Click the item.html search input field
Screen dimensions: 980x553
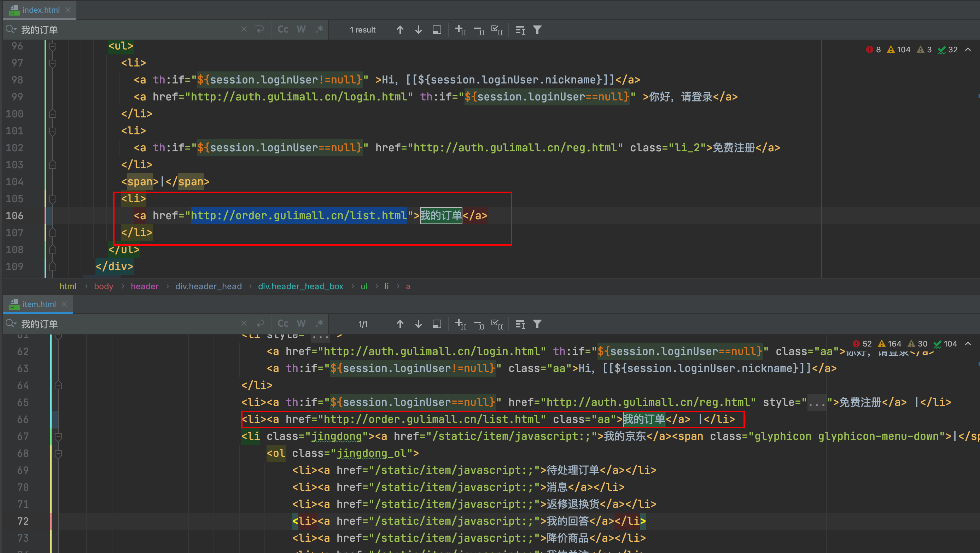pyautogui.click(x=129, y=324)
